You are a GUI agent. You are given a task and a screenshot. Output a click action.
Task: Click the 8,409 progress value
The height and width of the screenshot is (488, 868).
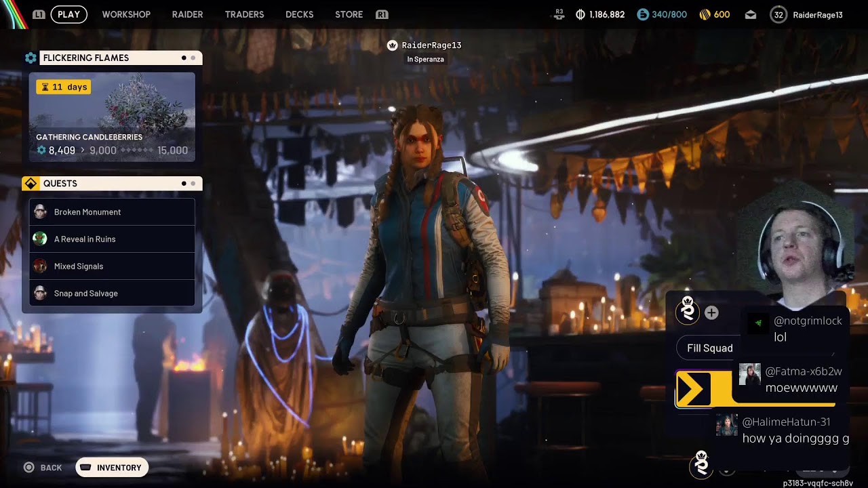[x=62, y=150]
